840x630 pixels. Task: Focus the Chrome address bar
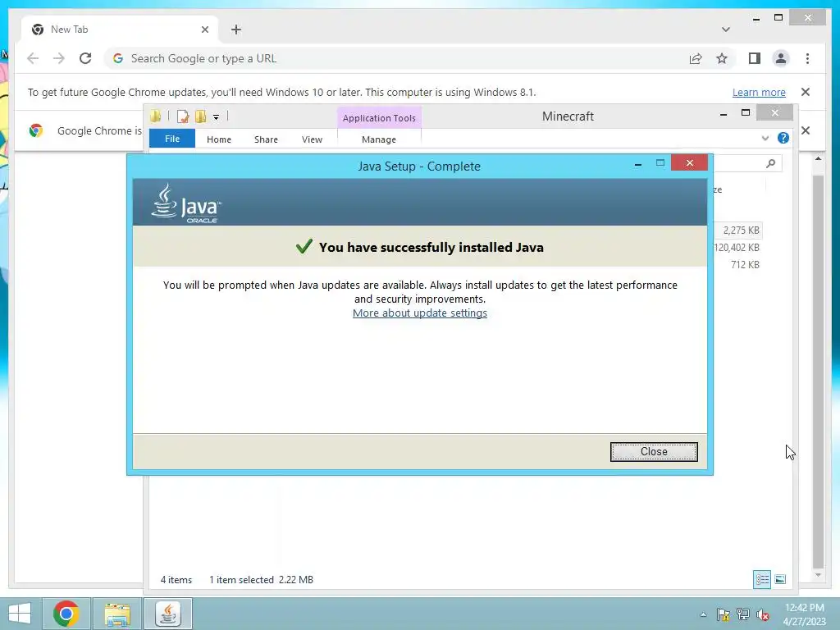point(396,58)
